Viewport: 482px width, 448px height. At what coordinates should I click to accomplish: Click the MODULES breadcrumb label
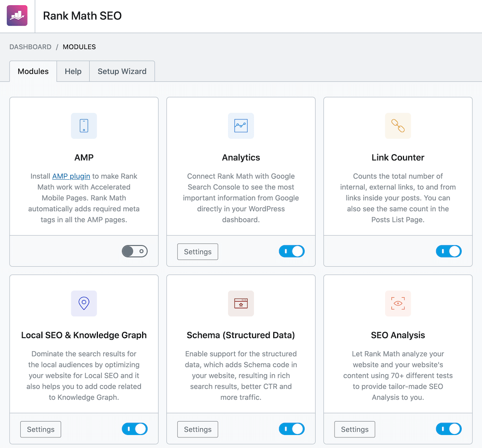(x=79, y=47)
